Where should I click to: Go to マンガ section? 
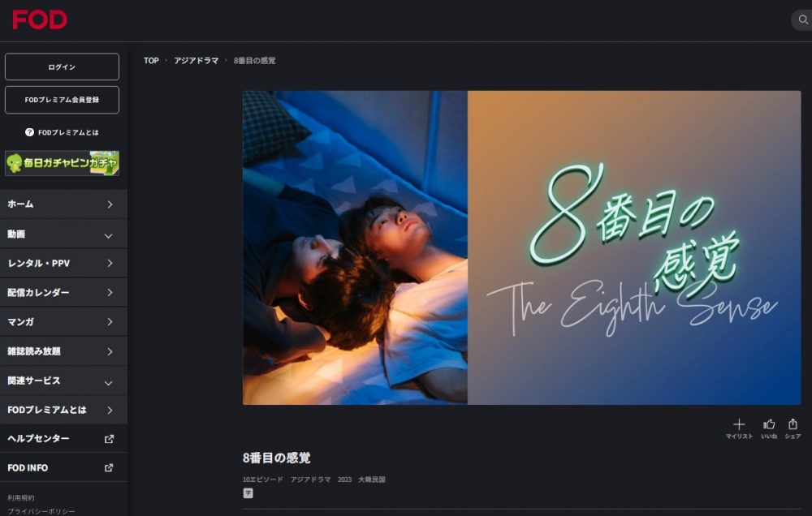pos(63,322)
